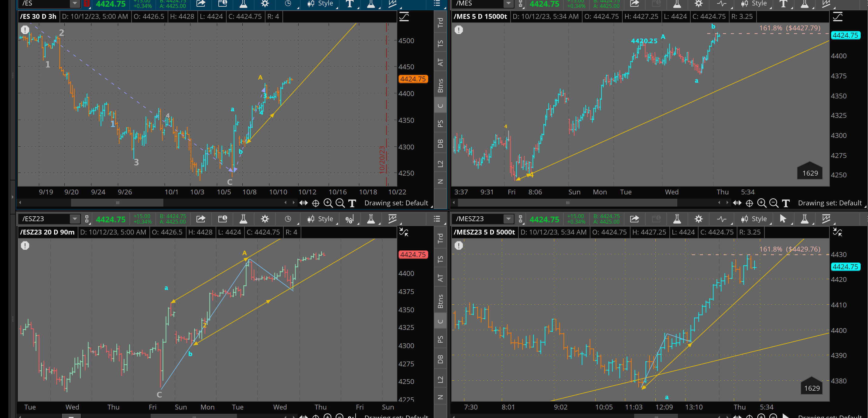The image size is (868, 418).
Task: Click the /MES chart horizontal scrollbar thumb
Action: (567, 203)
